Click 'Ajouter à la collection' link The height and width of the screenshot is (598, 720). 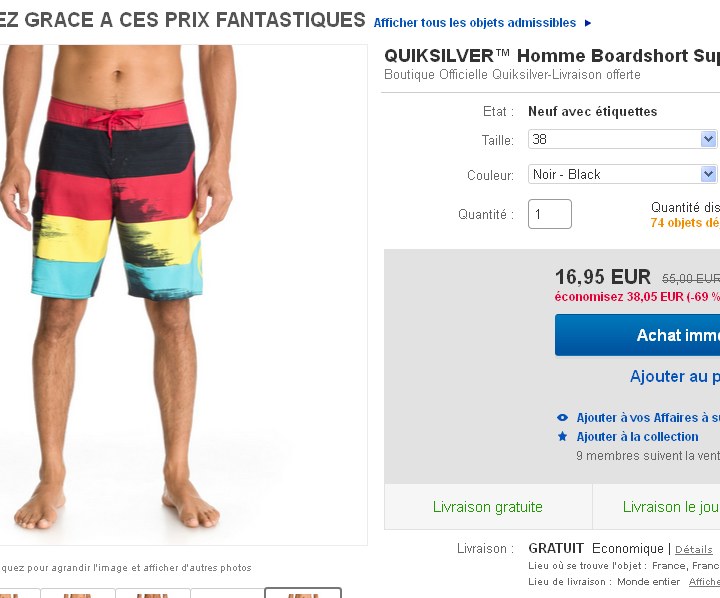pos(637,437)
